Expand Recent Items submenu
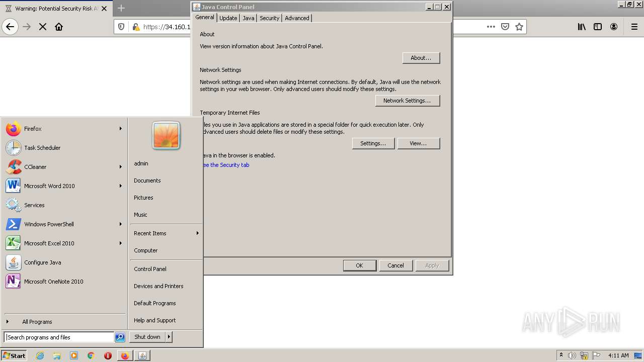This screenshot has height=362, width=644. point(166,233)
